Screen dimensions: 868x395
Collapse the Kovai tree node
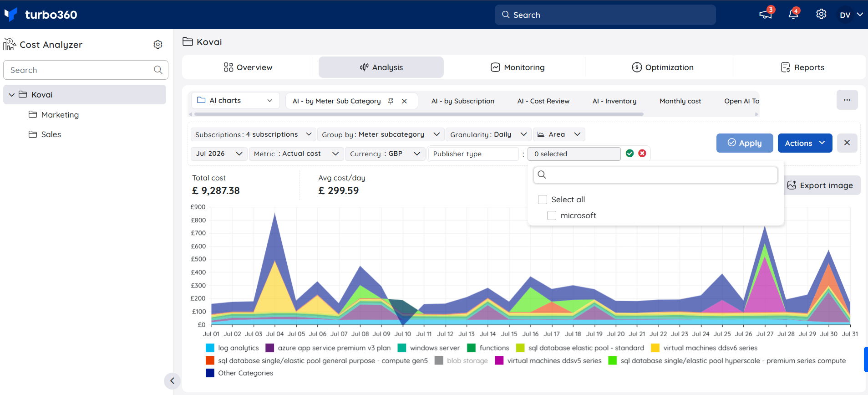tap(12, 95)
